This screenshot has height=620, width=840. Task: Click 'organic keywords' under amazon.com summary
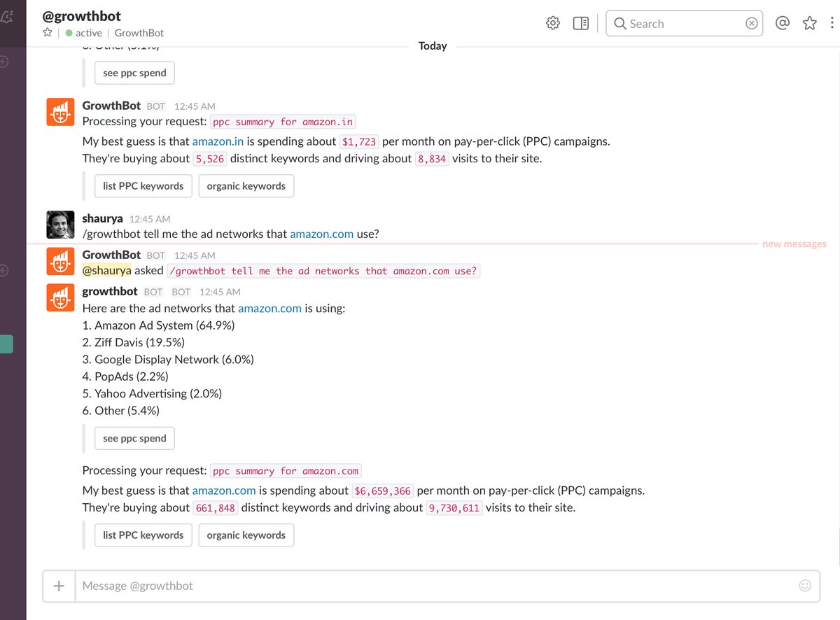coord(246,535)
